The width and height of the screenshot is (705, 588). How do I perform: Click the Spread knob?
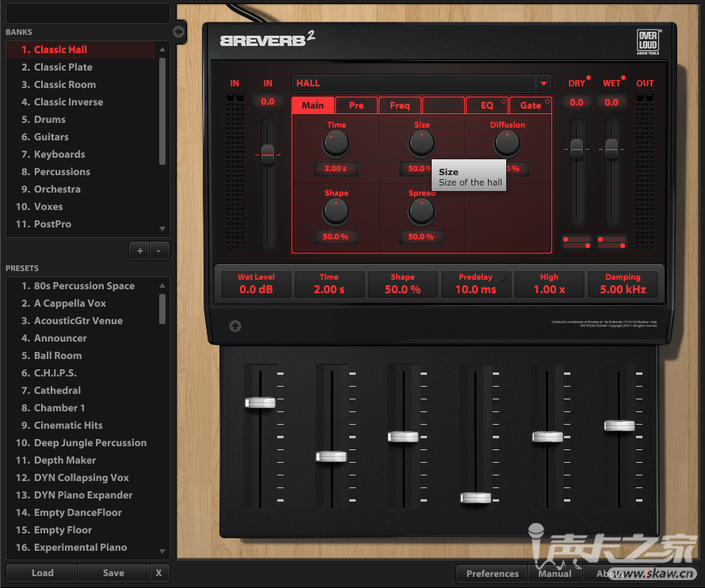(x=421, y=212)
